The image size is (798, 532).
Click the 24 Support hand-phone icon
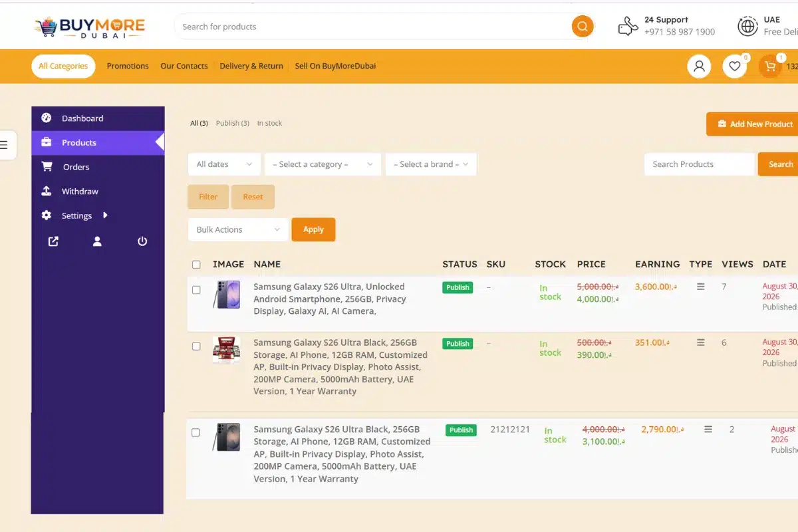point(628,27)
